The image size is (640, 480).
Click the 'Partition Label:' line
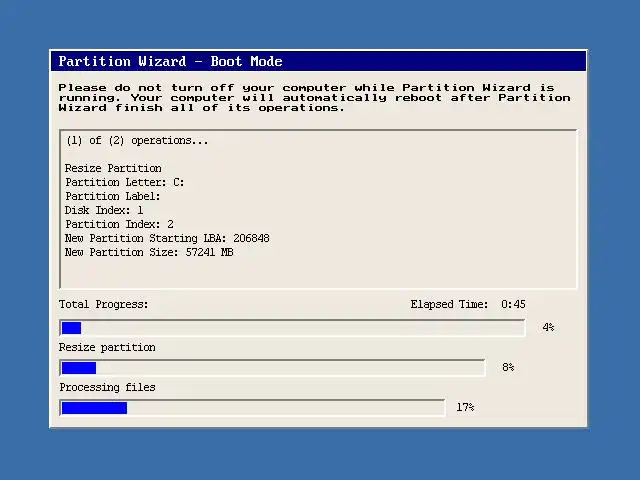tap(113, 196)
